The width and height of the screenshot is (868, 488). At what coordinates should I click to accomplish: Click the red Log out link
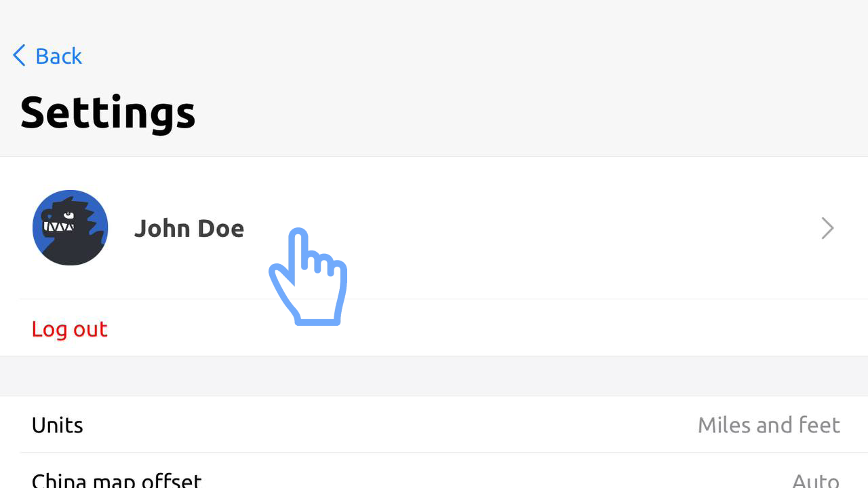69,329
